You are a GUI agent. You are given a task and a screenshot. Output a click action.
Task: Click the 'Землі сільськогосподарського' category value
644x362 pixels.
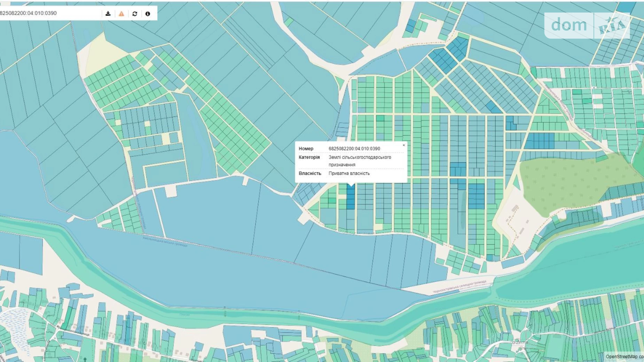pos(360,157)
